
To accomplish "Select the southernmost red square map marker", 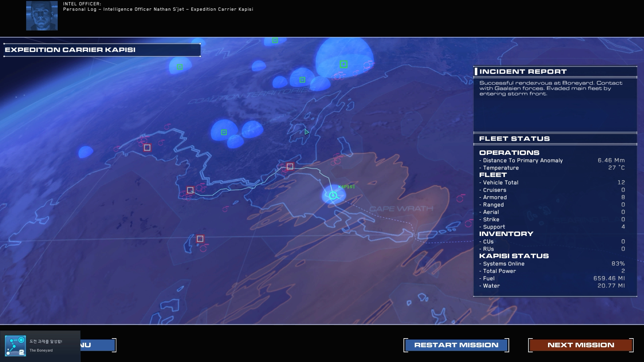I will click(200, 239).
